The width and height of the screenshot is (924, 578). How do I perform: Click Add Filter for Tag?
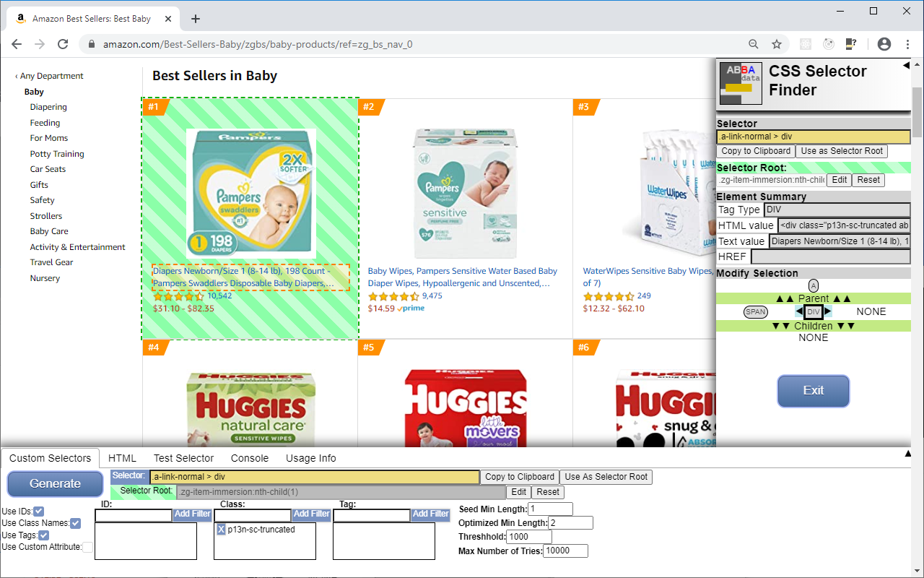(430, 514)
